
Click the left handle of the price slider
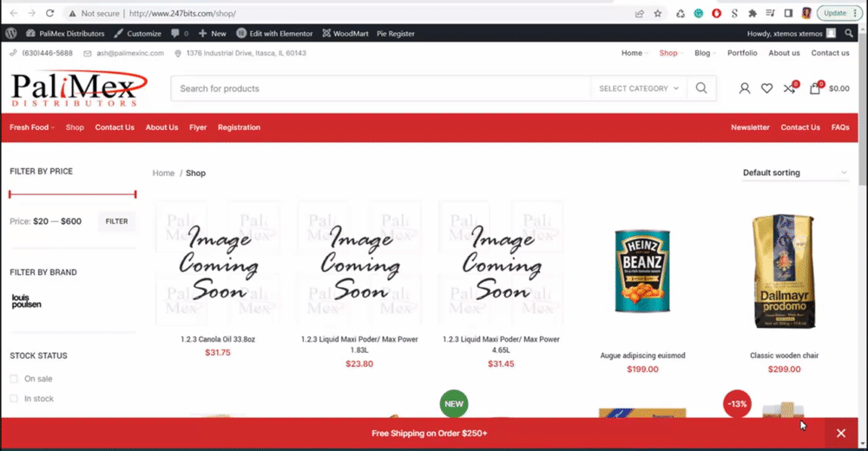coord(10,194)
